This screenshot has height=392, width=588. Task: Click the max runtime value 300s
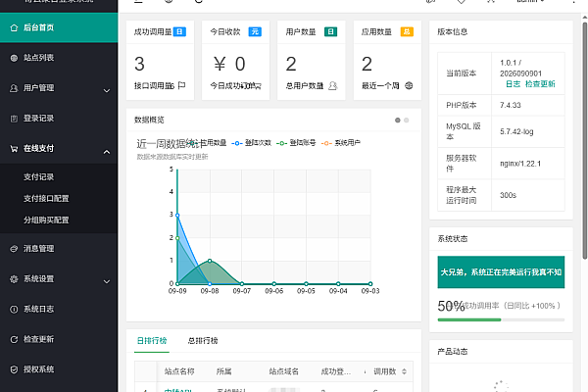pyautogui.click(x=508, y=195)
